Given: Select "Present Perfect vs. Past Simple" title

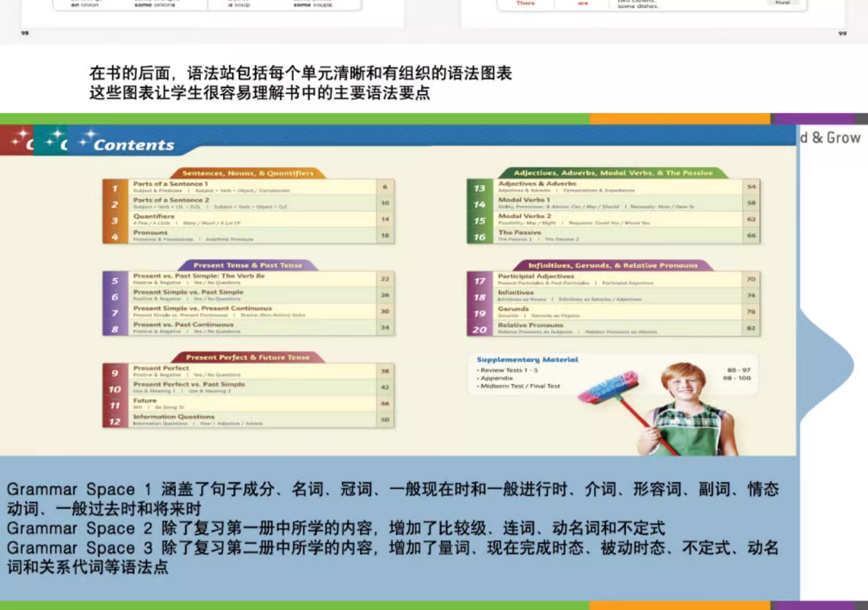Looking at the screenshot, I should tap(189, 384).
